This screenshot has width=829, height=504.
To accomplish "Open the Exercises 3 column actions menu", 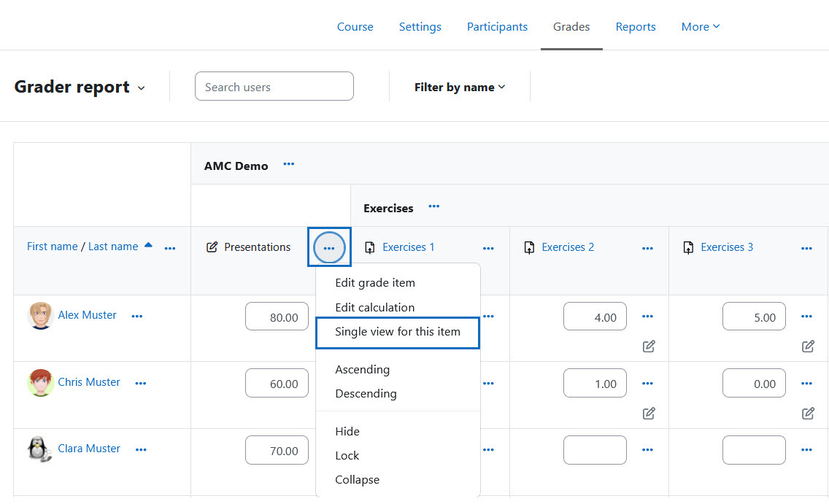I will pos(807,248).
